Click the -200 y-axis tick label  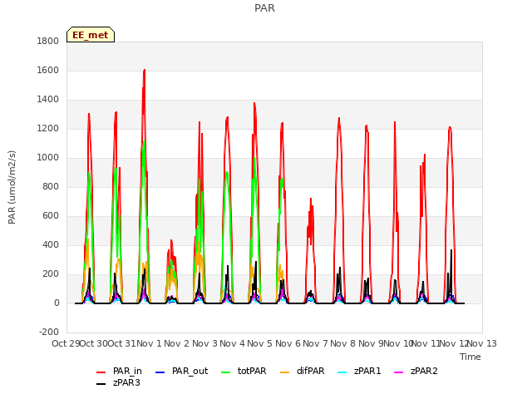(x=49, y=332)
